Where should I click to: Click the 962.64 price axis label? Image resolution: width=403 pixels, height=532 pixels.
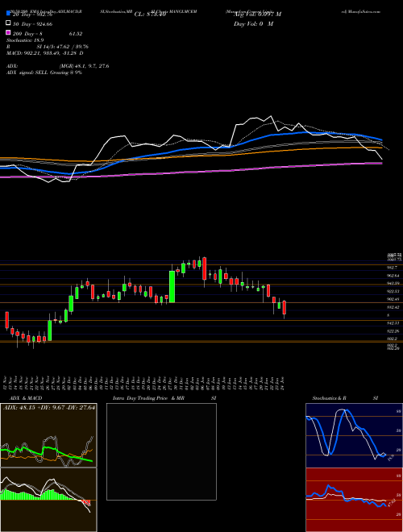point(393,276)
